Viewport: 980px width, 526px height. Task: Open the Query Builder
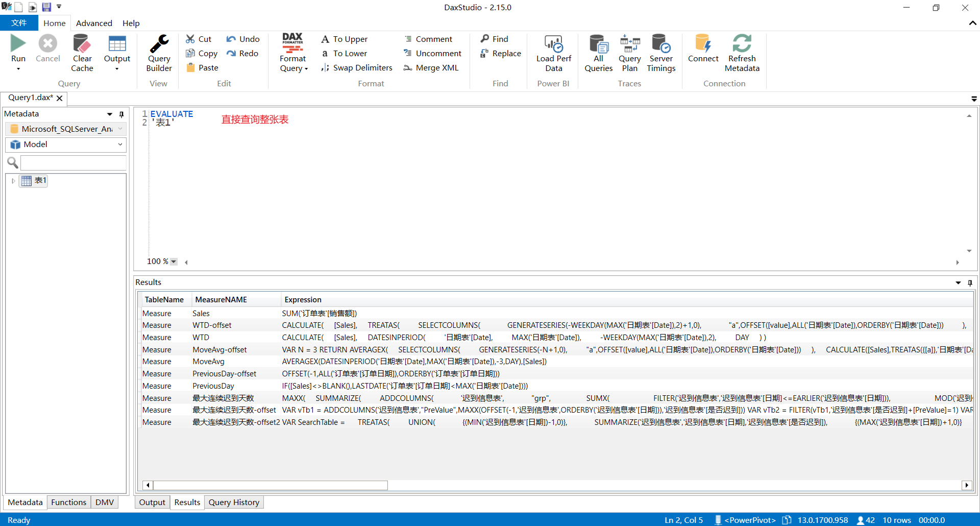coord(159,53)
